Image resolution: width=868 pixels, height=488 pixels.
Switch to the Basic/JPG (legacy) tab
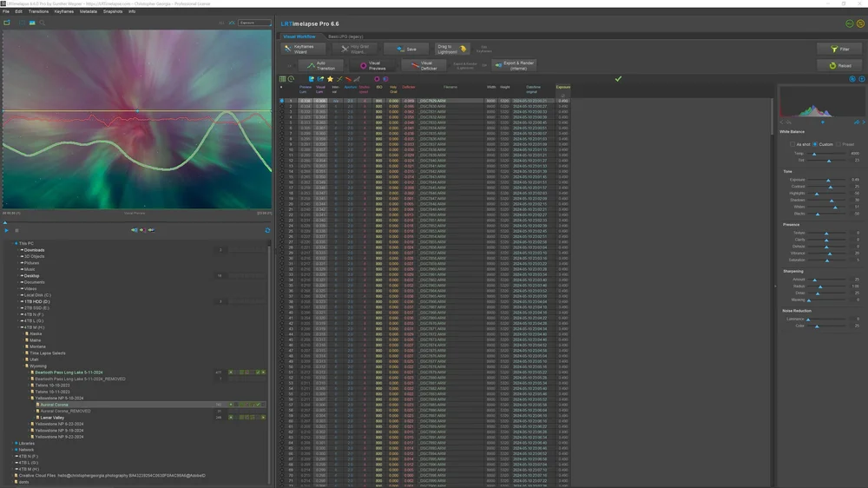(345, 36)
